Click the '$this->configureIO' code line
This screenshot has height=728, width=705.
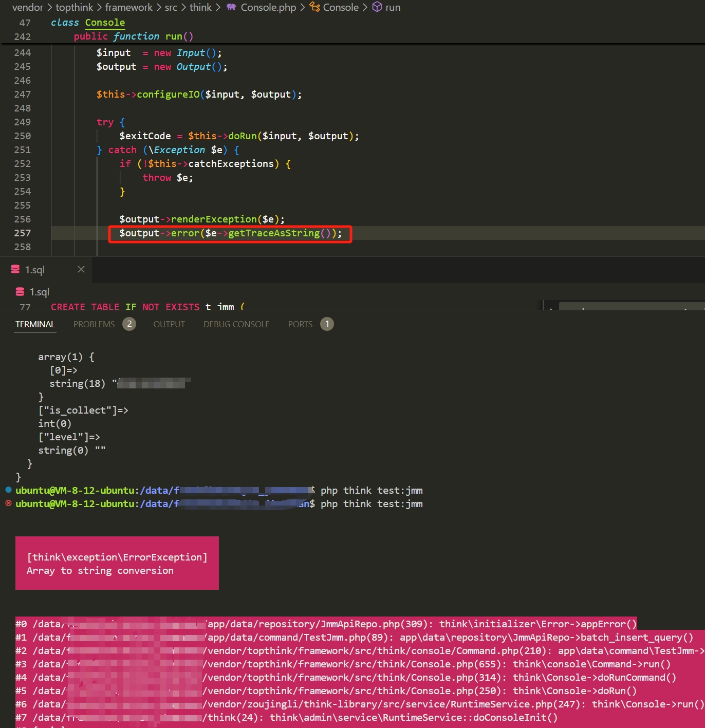[x=199, y=94]
